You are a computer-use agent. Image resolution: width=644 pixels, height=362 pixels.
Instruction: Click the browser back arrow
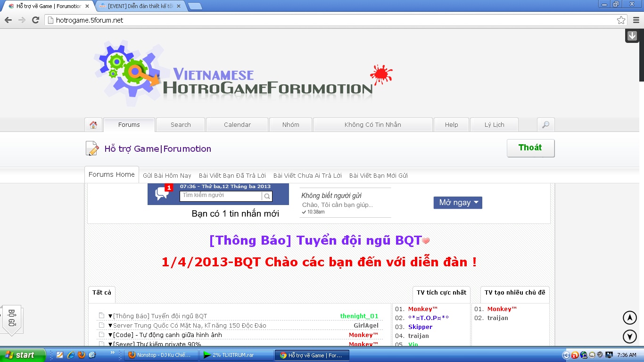point(8,20)
